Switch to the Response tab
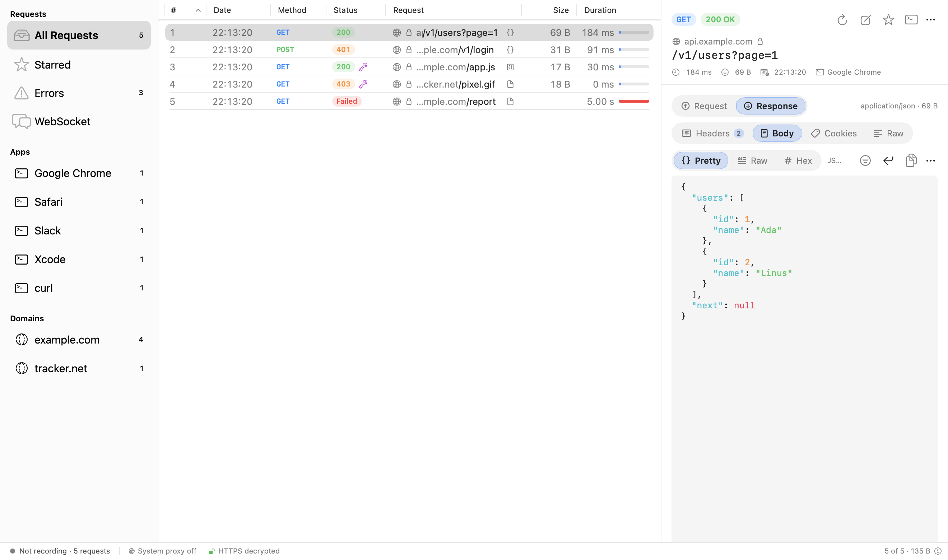Viewport: 948px width, 560px height. pyautogui.click(x=771, y=106)
